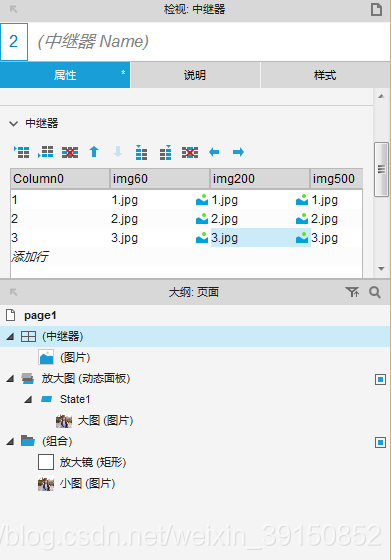Collapse the (中继器) node in the outline
This screenshot has height=560, width=391.
click(10, 336)
